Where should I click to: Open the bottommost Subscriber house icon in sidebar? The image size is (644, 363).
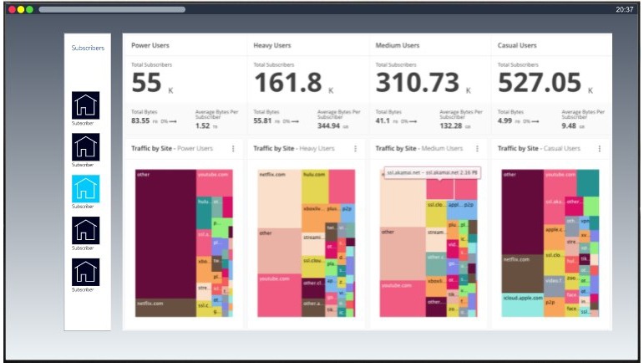(86, 272)
